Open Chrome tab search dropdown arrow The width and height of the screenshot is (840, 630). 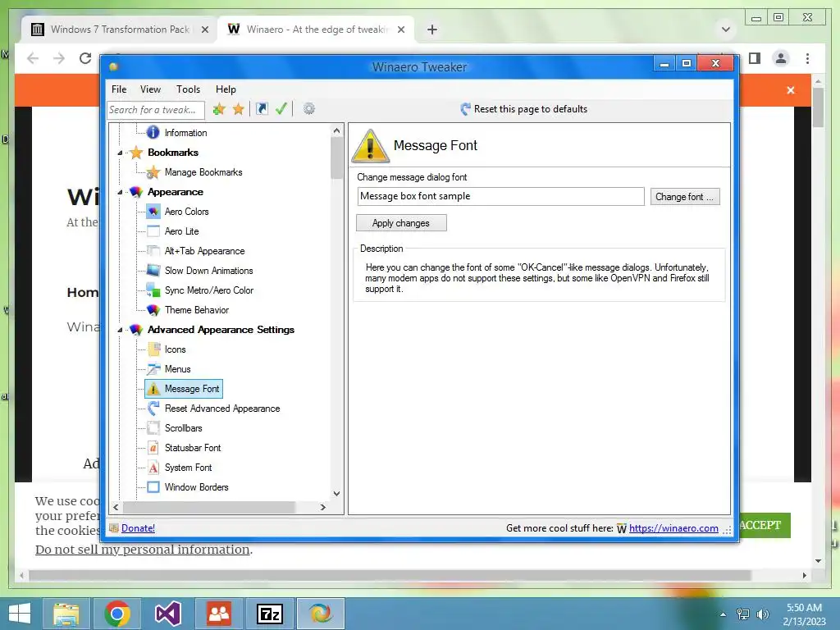(x=726, y=30)
